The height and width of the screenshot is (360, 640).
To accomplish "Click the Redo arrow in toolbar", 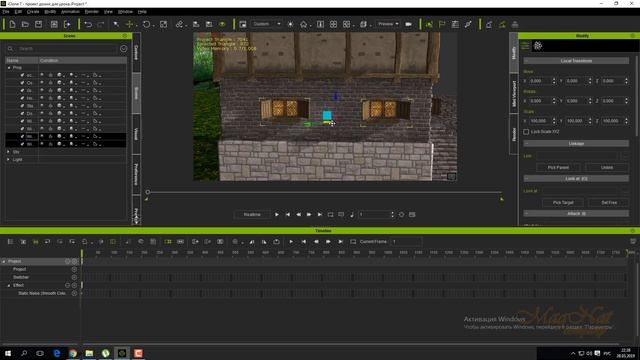I will (x=100, y=24).
